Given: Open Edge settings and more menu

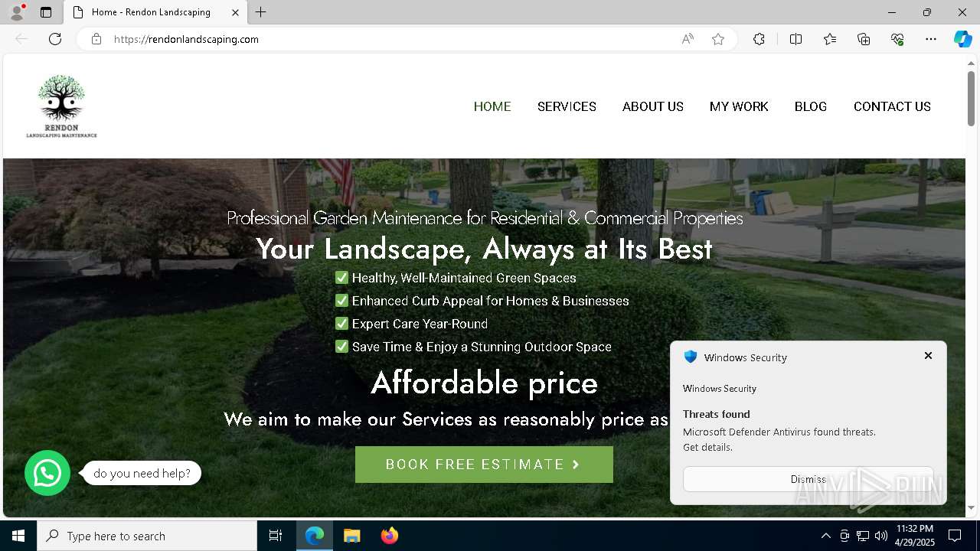Looking at the screenshot, I should (x=931, y=39).
